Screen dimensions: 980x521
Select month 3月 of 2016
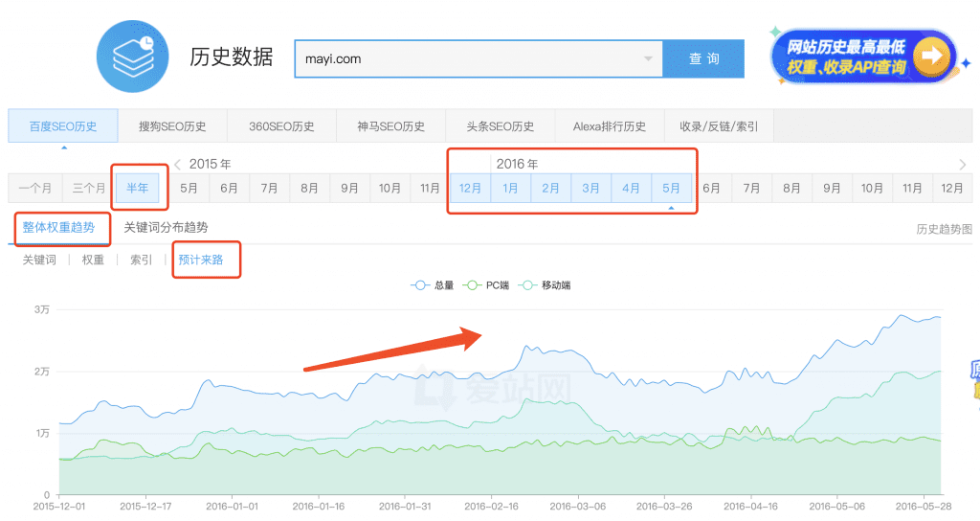coord(590,189)
